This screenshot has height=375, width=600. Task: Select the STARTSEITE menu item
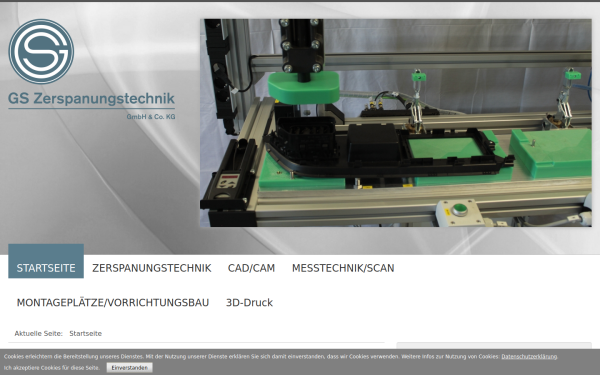pyautogui.click(x=46, y=261)
